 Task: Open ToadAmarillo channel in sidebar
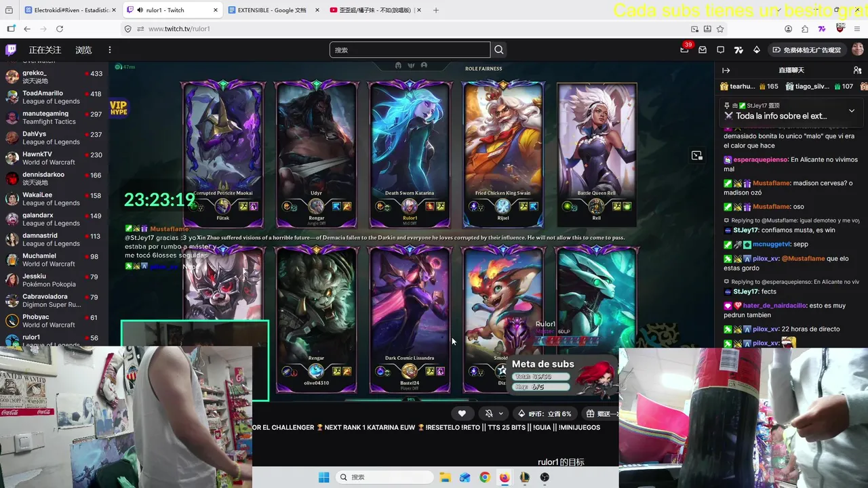tap(54, 97)
